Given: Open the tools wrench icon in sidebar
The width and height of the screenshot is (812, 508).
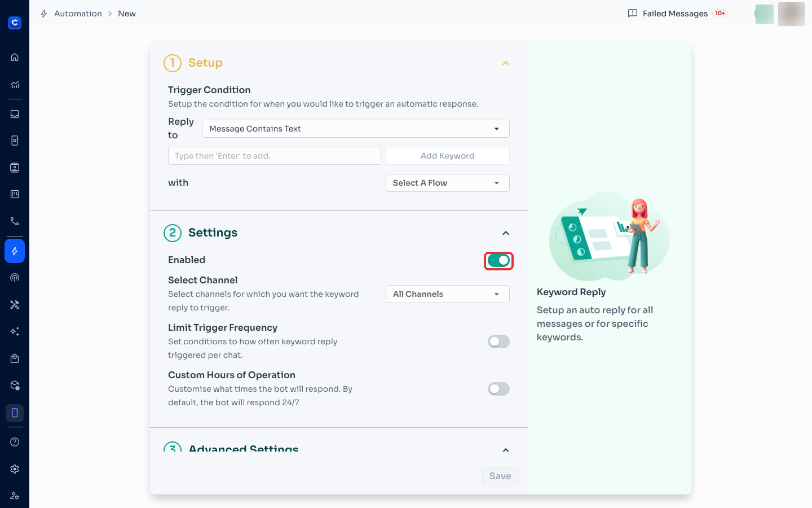Looking at the screenshot, I should [15, 305].
